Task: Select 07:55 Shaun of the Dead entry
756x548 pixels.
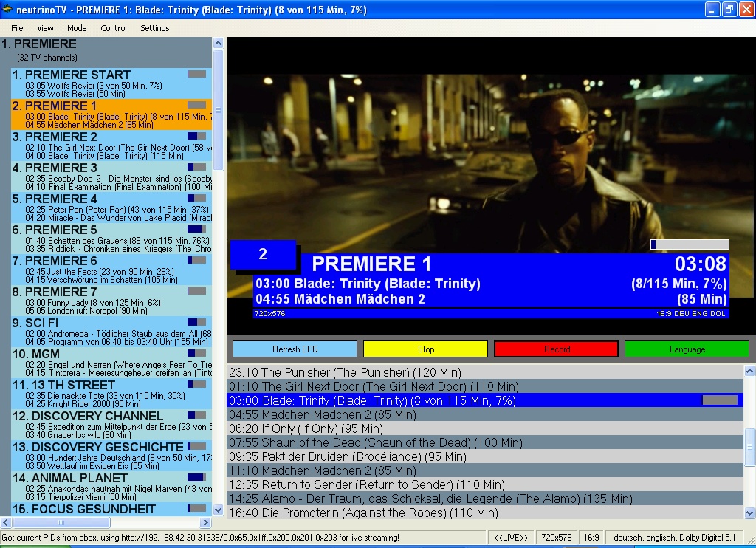Action: pyautogui.click(x=484, y=442)
